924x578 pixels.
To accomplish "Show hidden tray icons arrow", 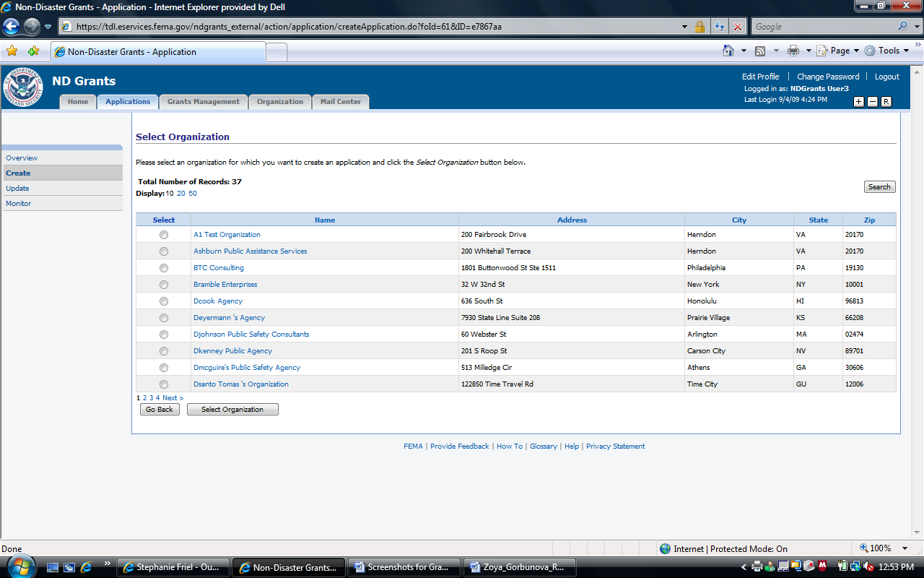I will coord(744,567).
